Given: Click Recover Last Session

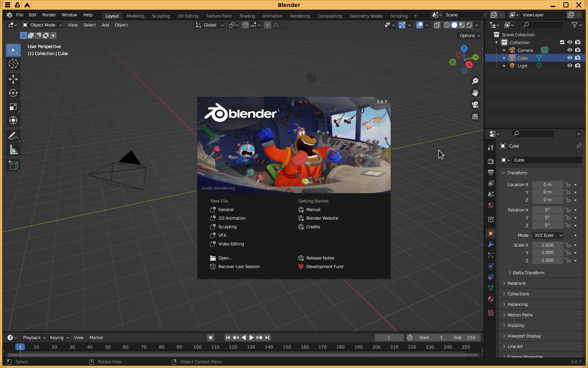Looking at the screenshot, I should pos(239,267).
